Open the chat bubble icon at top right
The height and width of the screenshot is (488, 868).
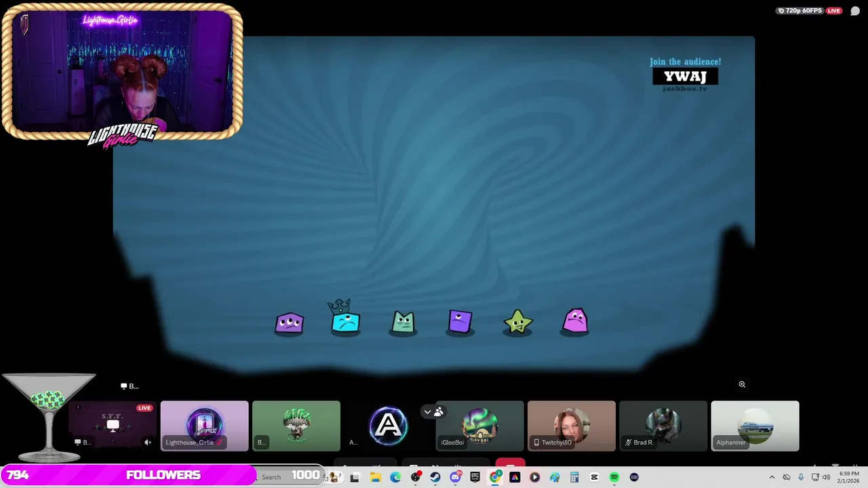855,11
